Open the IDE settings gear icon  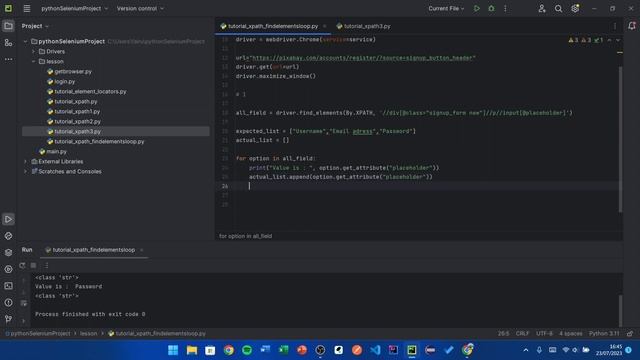[x=575, y=8]
